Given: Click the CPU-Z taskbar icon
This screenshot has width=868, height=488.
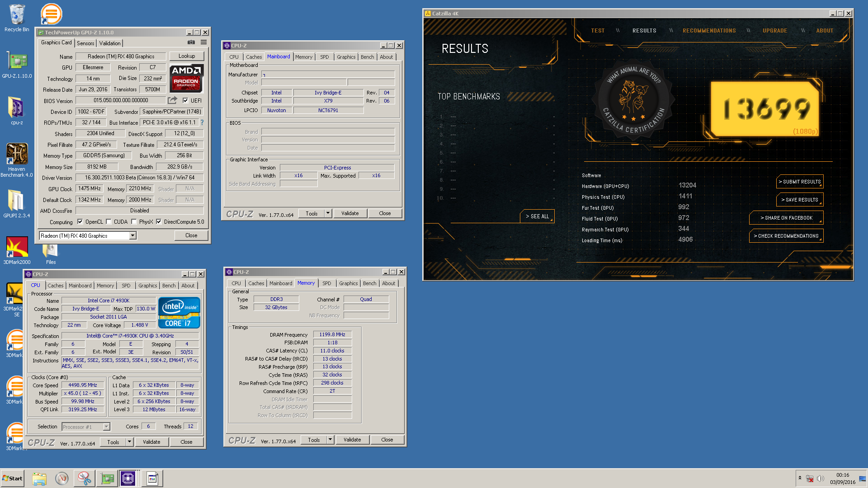Looking at the screenshot, I should coord(128,479).
